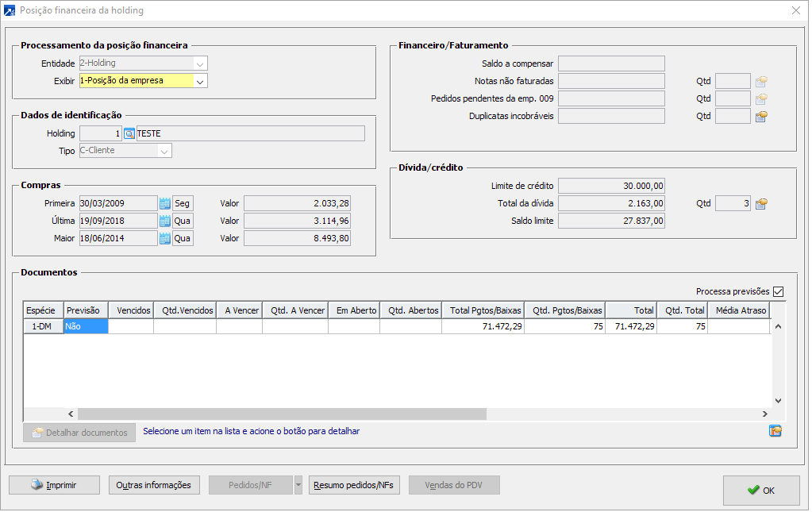Open the Entidade dropdown
Screen dimensions: 812x512
tap(200, 64)
